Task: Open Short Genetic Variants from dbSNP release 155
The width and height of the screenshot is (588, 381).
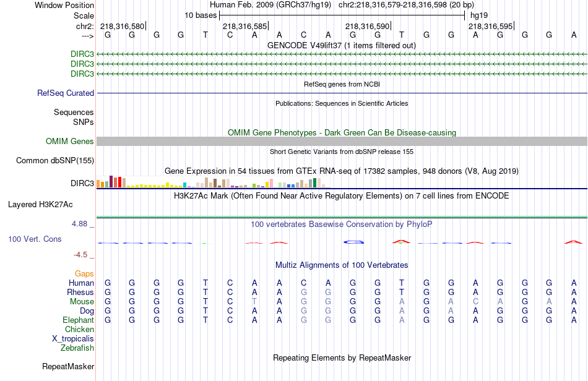Action: coord(342,152)
